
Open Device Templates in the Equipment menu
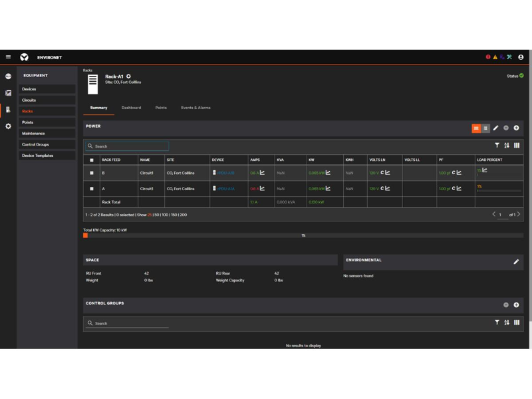(47, 156)
